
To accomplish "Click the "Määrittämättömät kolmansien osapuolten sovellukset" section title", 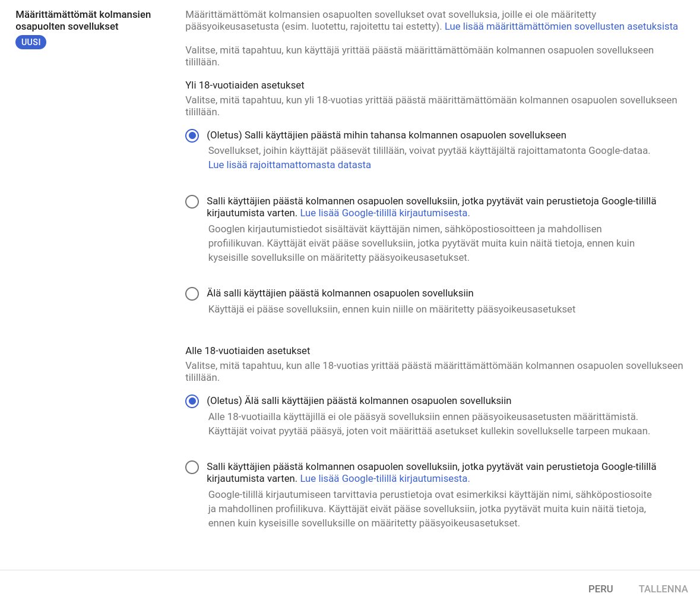I will click(83, 20).
